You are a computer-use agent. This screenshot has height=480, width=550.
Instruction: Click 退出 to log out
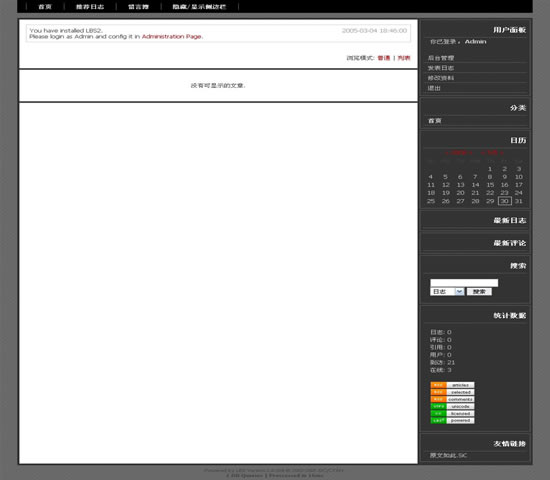pos(434,88)
